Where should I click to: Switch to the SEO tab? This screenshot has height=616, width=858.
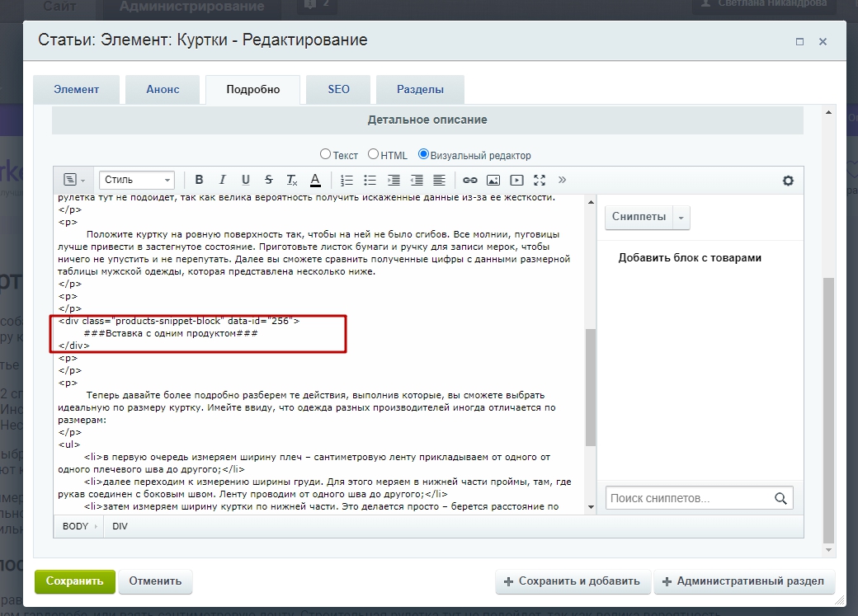pos(338,90)
